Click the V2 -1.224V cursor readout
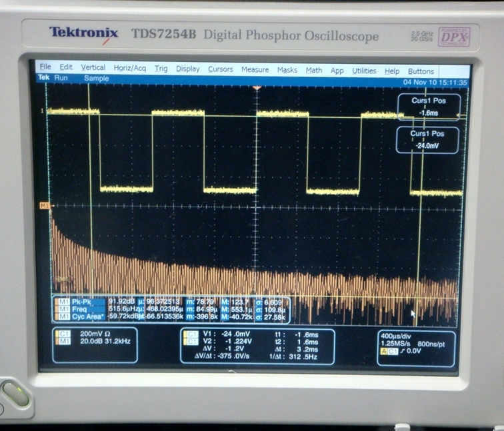Viewport: 504px width, 431px height. coord(227,341)
